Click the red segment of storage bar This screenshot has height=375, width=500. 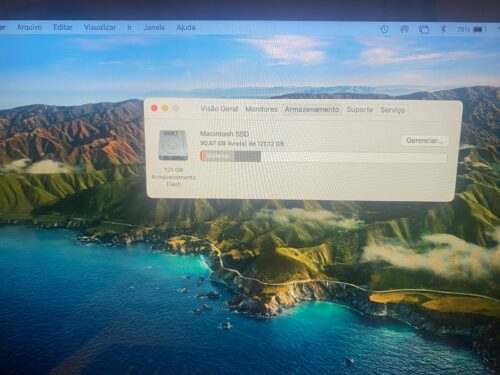coord(202,156)
